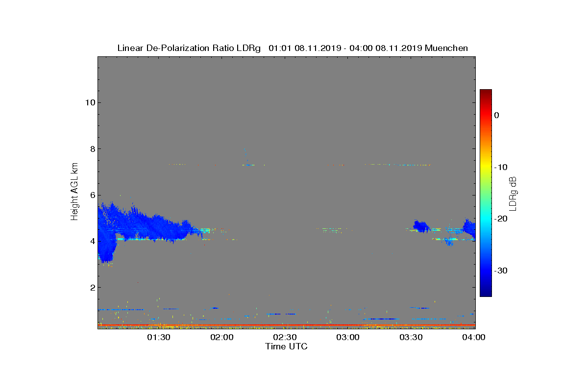This screenshot has height=392, width=588.
Task: Click the height tick label '2'
Action: click(x=92, y=287)
